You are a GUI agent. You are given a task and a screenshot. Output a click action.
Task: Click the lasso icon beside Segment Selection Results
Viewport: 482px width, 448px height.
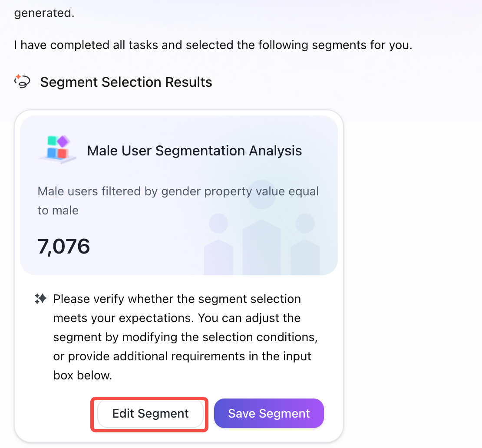click(x=23, y=82)
